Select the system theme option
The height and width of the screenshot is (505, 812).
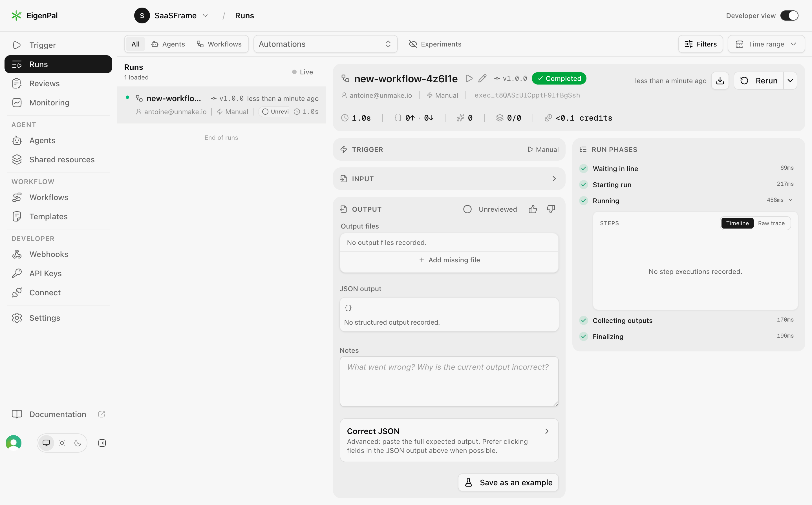coord(46,443)
